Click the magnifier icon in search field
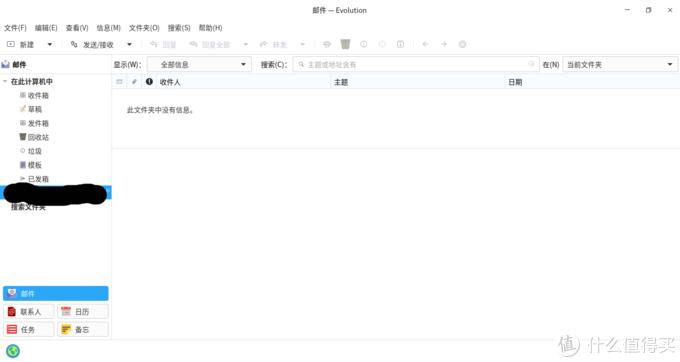The height and width of the screenshot is (362, 680). click(x=301, y=65)
